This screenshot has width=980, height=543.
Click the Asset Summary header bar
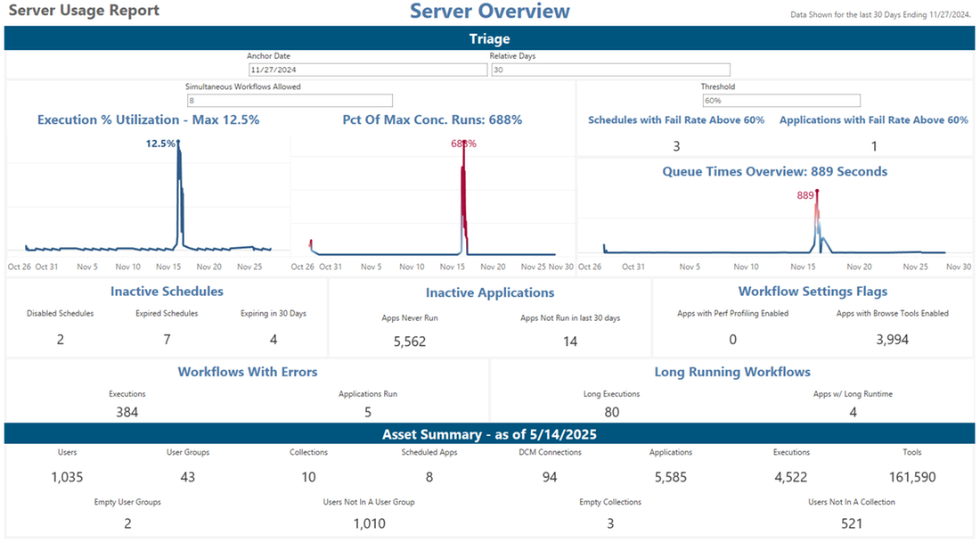tap(490, 434)
